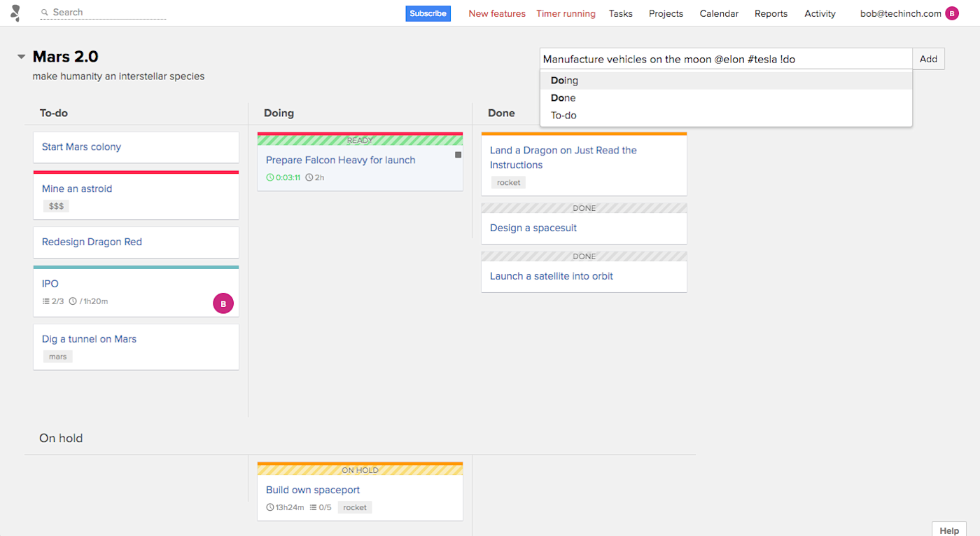
Task: Open Prepare Falcon Heavy for launch task
Action: 340,160
